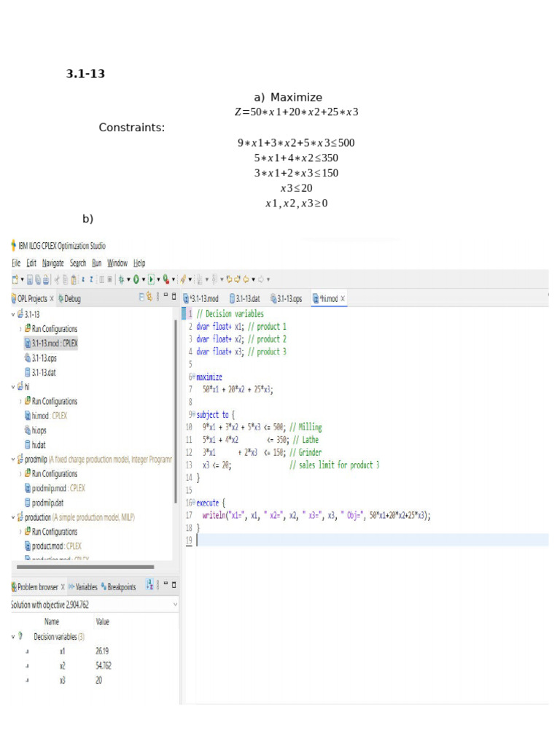Select prodmilp.mod : CPLEX in tree
Image resolution: width=560 pixels, height=747 pixels.
click(x=55, y=488)
